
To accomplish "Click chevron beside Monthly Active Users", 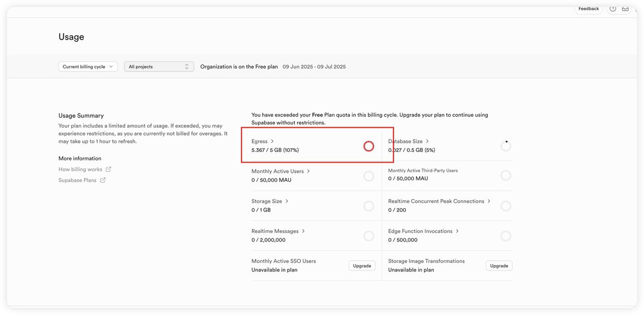I will (x=309, y=171).
